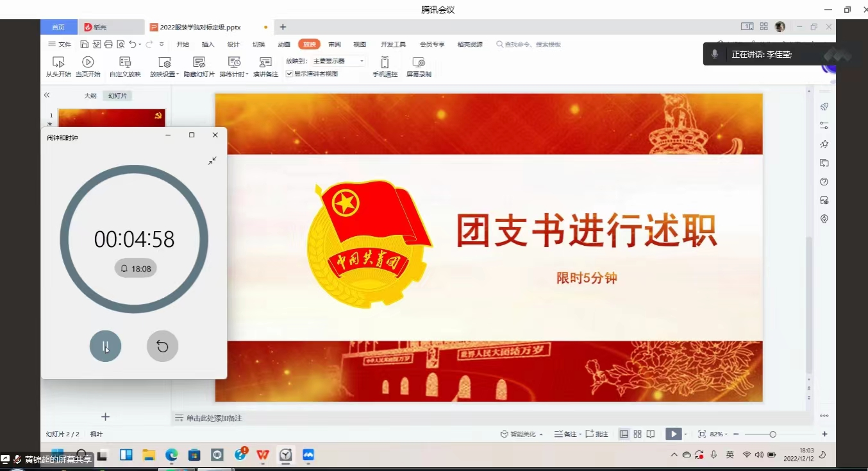Click Tencent Meeting icon in taskbar
Image resolution: width=868 pixels, height=471 pixels.
pos(308,455)
